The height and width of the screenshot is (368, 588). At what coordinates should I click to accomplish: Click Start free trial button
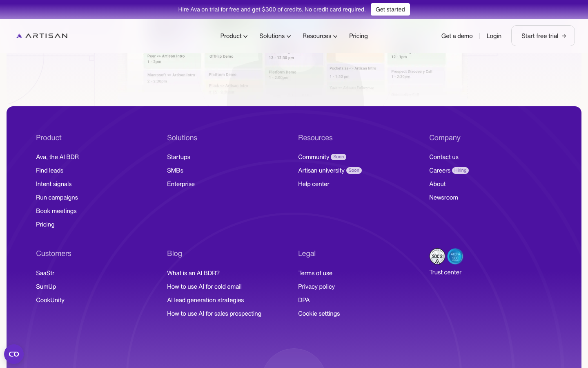pyautogui.click(x=543, y=36)
